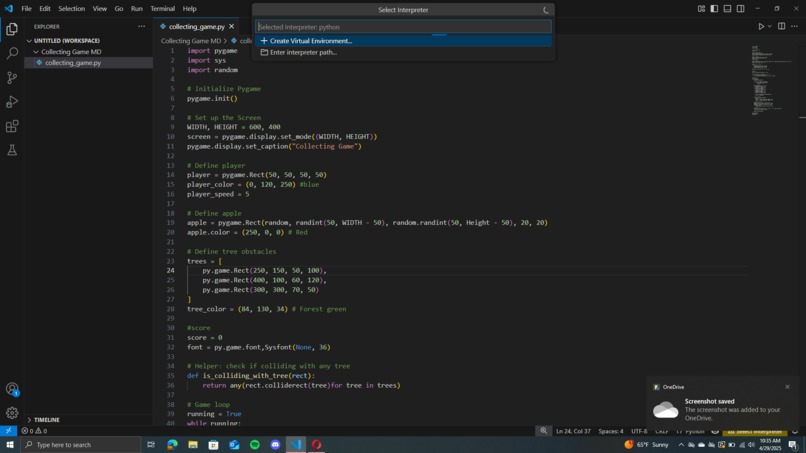Screen dimensions: 806x453
Task: Open the View menu
Action: pyautogui.click(x=100, y=9)
